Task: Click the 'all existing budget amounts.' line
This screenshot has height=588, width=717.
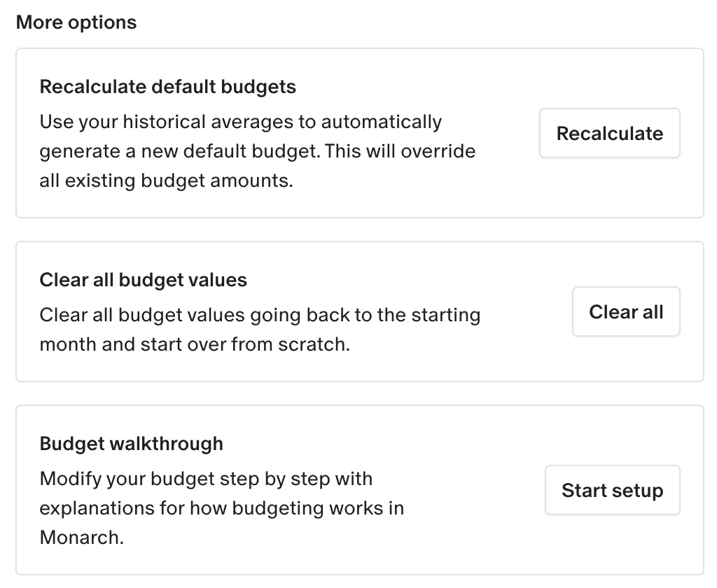Action: (x=166, y=181)
